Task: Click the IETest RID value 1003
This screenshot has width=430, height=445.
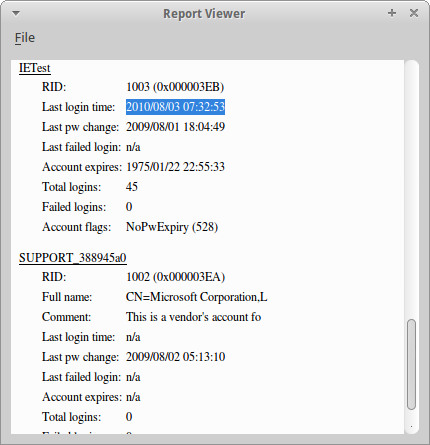Action: click(175, 87)
